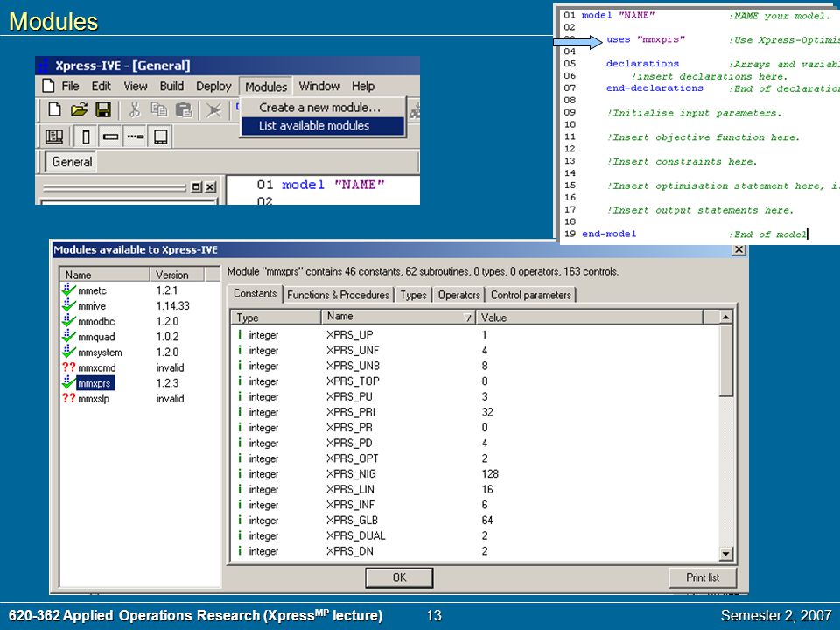Click the Name header in the module list
The image size is (840, 630).
tap(104, 275)
